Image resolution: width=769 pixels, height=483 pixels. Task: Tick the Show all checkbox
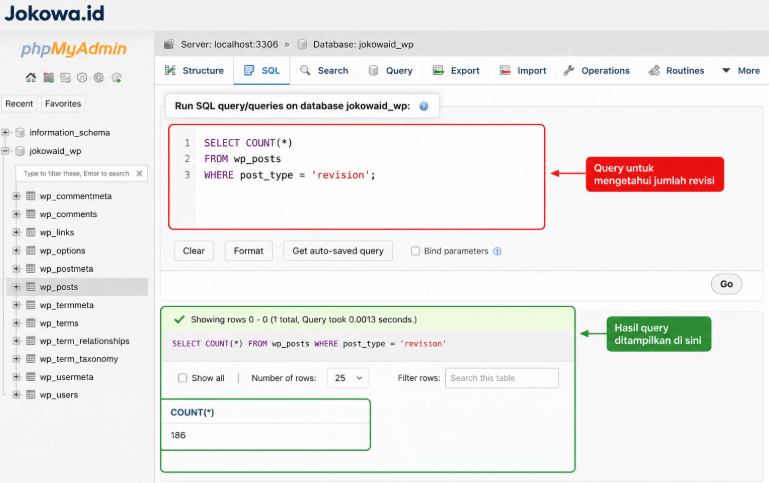[x=182, y=378]
